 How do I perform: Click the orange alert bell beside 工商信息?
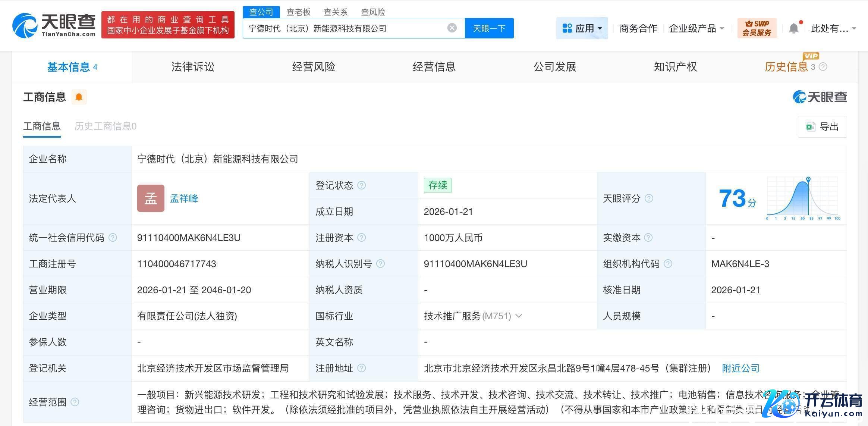click(79, 97)
